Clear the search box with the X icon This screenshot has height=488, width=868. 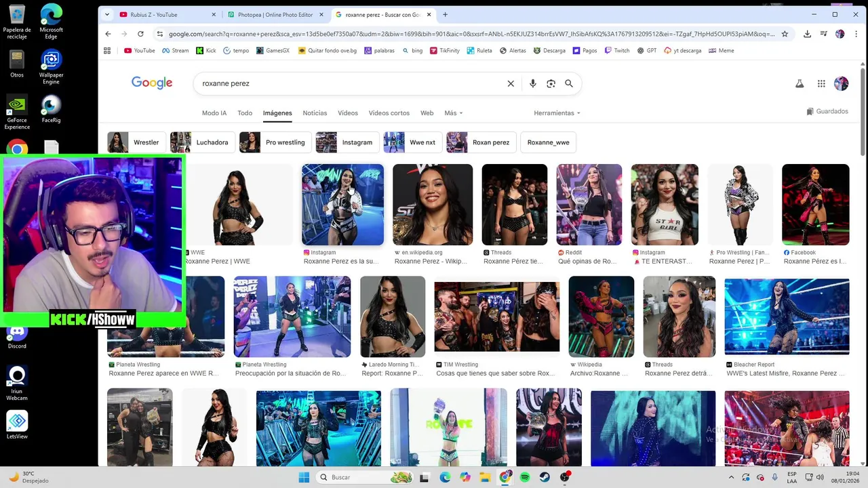point(511,83)
